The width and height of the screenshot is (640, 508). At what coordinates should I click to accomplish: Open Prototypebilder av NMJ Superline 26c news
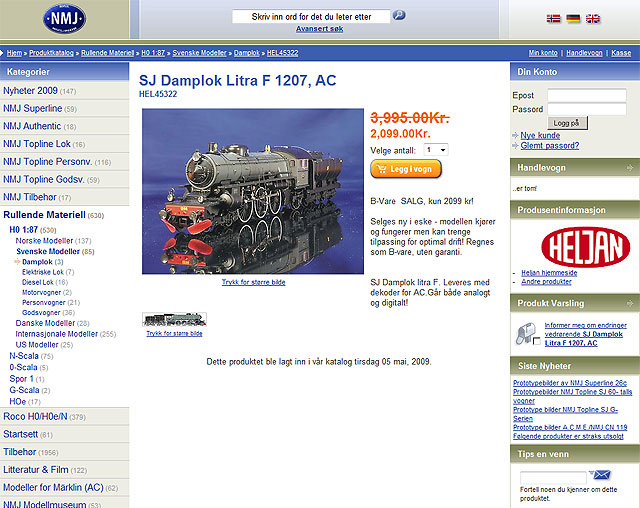(x=570, y=383)
